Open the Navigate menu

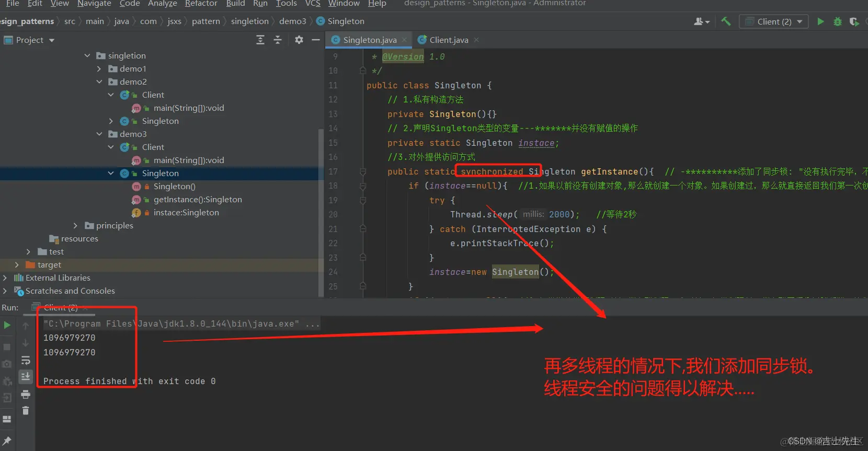tap(94, 4)
